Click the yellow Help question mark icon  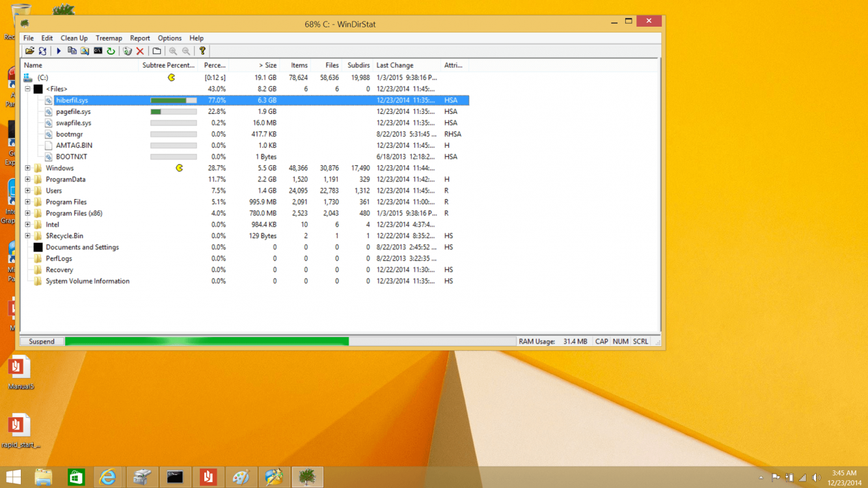(202, 51)
